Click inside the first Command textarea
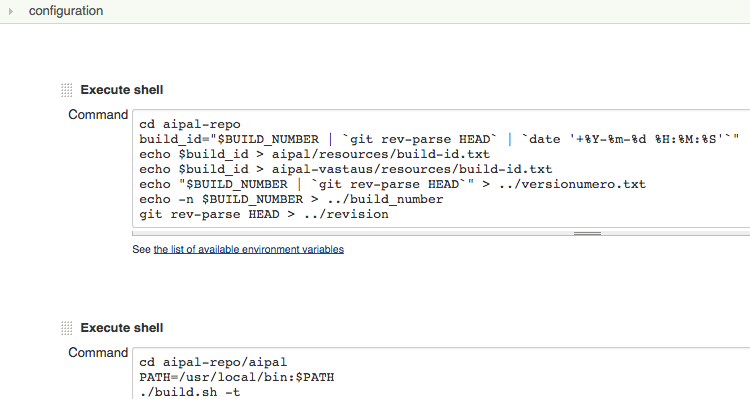 click(x=441, y=168)
